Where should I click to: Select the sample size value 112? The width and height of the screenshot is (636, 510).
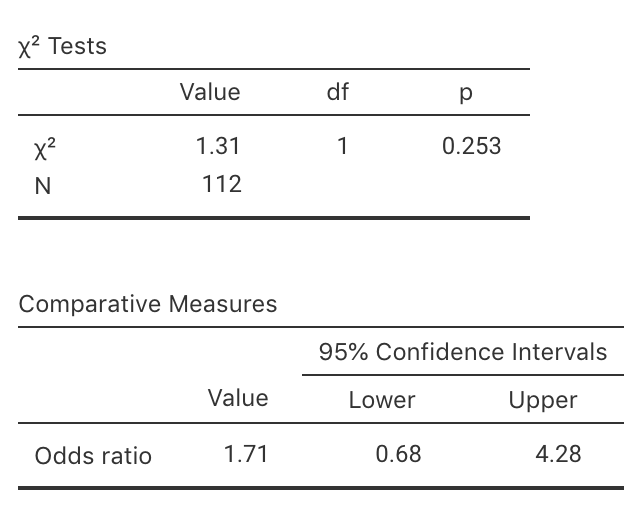[x=221, y=184]
